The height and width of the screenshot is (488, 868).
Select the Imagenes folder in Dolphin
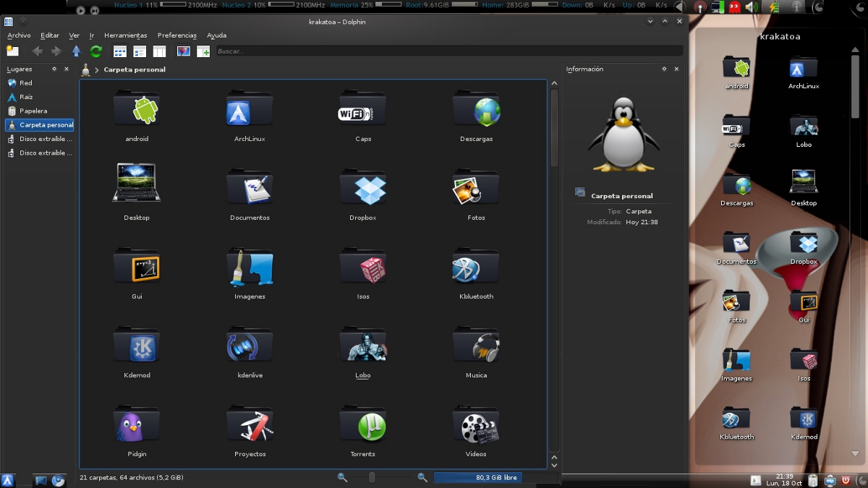[x=250, y=273]
